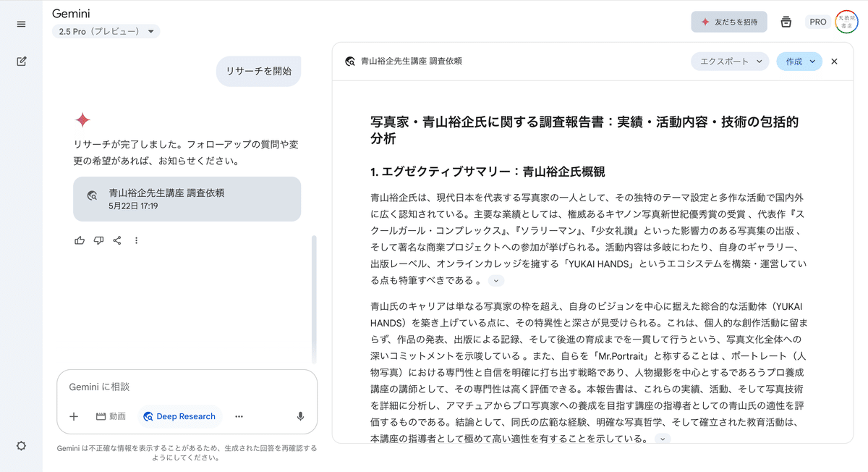The height and width of the screenshot is (472, 868).
Task: Open the 作成 dropdown menu
Action: (x=799, y=62)
